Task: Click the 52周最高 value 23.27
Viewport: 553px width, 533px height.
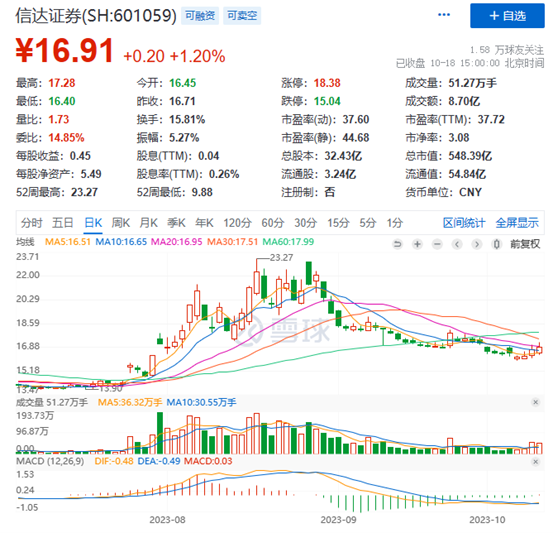Action: click(84, 192)
